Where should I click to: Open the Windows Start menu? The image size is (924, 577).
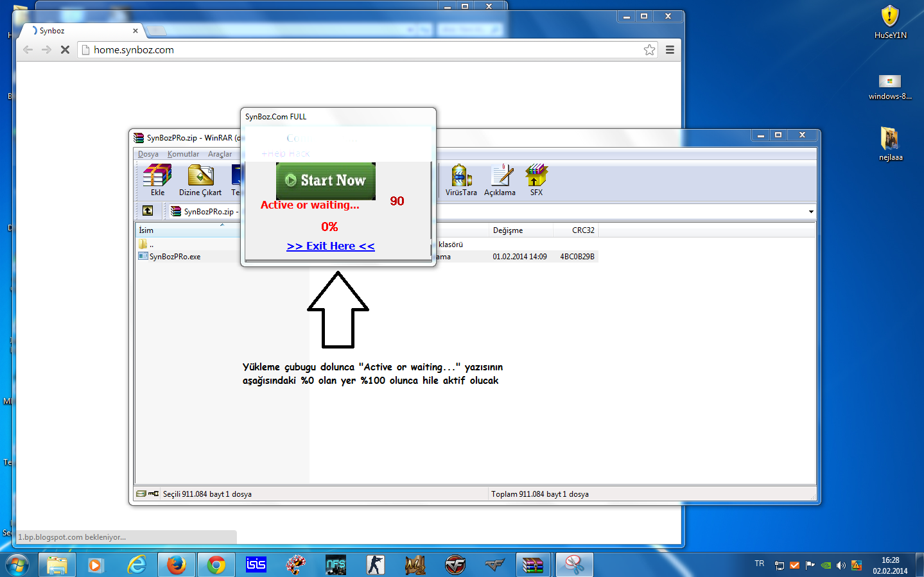(x=17, y=565)
